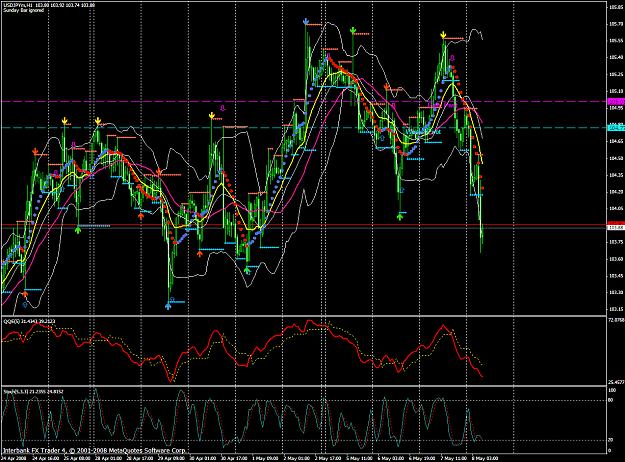Click the 105.40 price axis label
Image resolution: width=625 pixels, height=462 pixels.
pos(616,57)
